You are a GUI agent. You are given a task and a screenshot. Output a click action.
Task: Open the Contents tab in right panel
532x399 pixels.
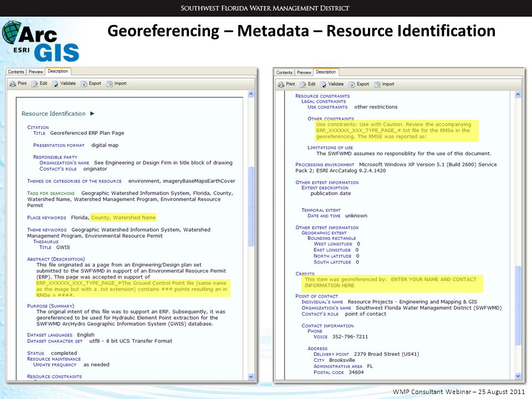pyautogui.click(x=284, y=73)
